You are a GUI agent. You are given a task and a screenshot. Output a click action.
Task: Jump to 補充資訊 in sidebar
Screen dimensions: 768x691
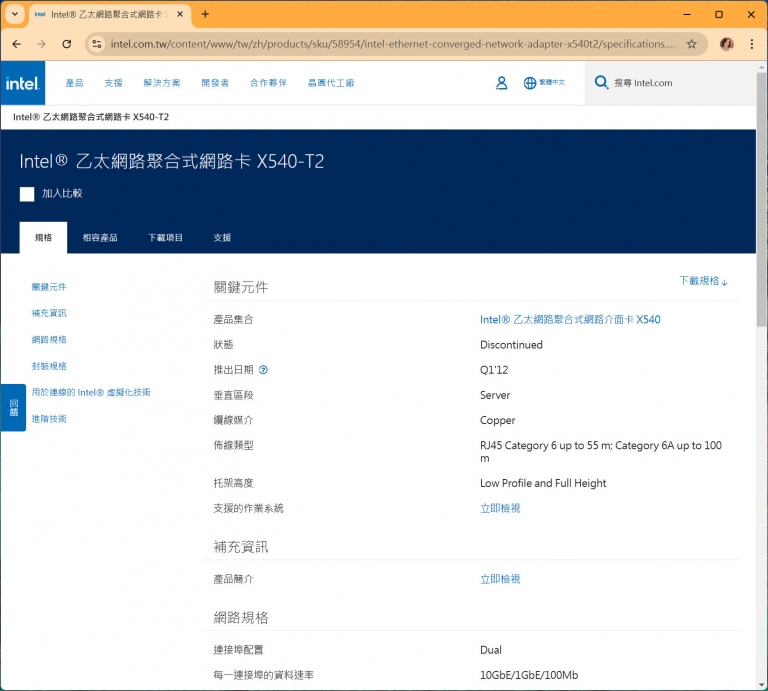click(49, 313)
